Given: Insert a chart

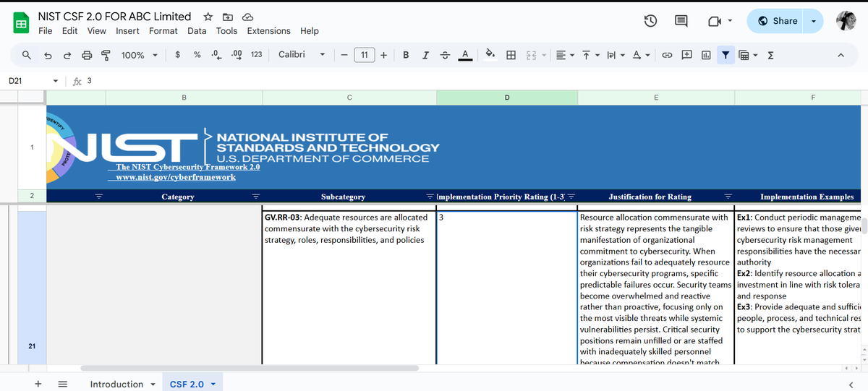Looking at the screenshot, I should 706,55.
